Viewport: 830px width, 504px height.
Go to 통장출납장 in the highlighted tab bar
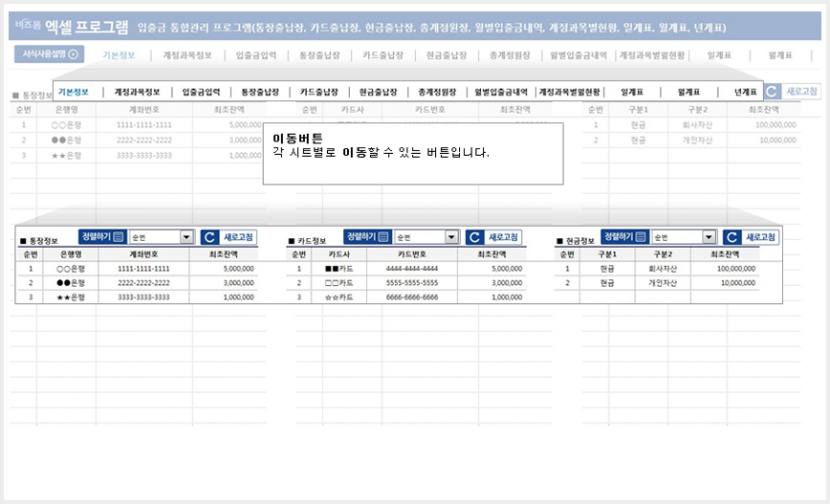click(260, 92)
